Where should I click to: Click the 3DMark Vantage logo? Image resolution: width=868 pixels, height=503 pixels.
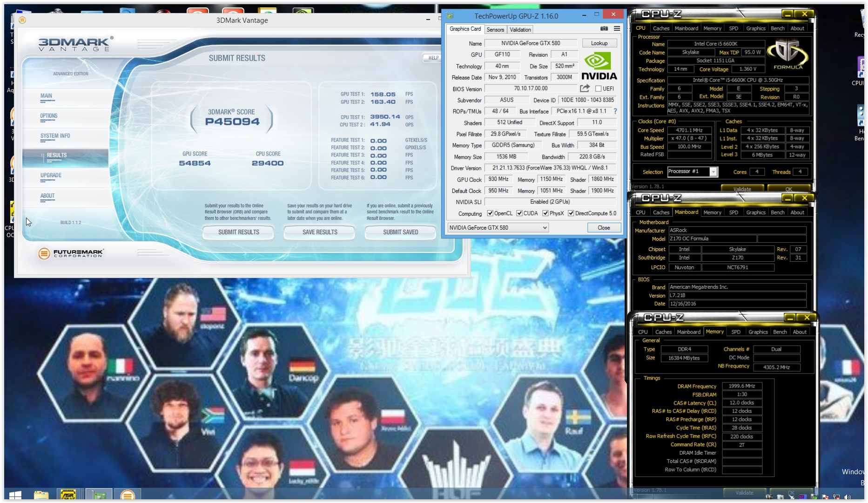point(75,44)
